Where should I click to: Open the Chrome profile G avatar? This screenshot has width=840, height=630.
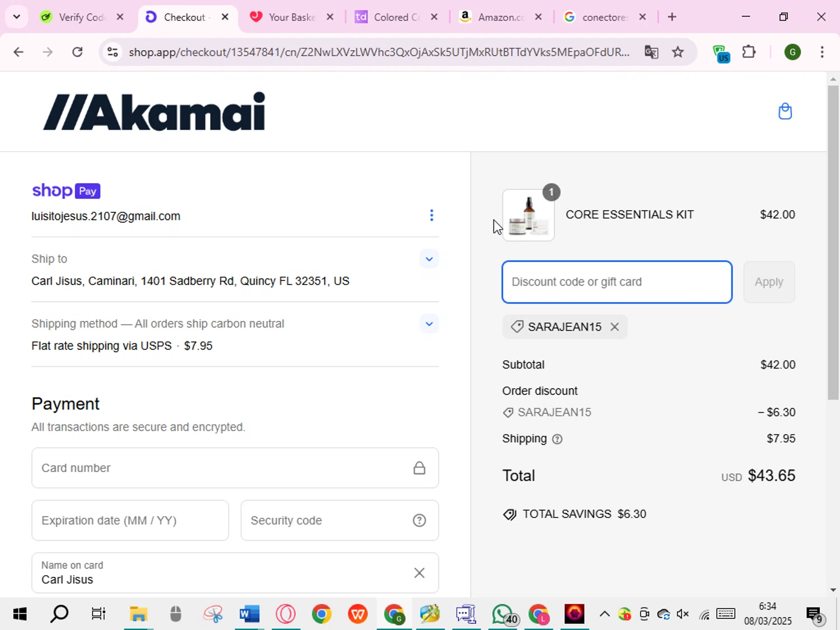click(792, 52)
